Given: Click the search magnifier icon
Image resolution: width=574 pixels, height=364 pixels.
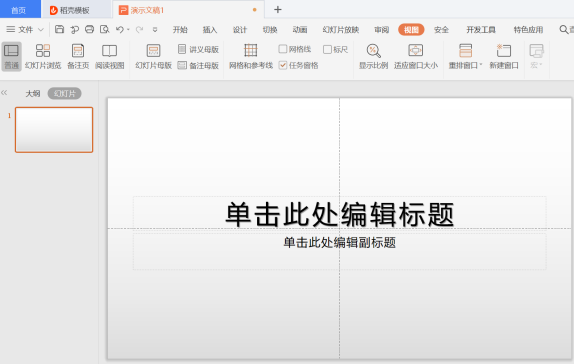Looking at the screenshot, I should pyautogui.click(x=564, y=29).
